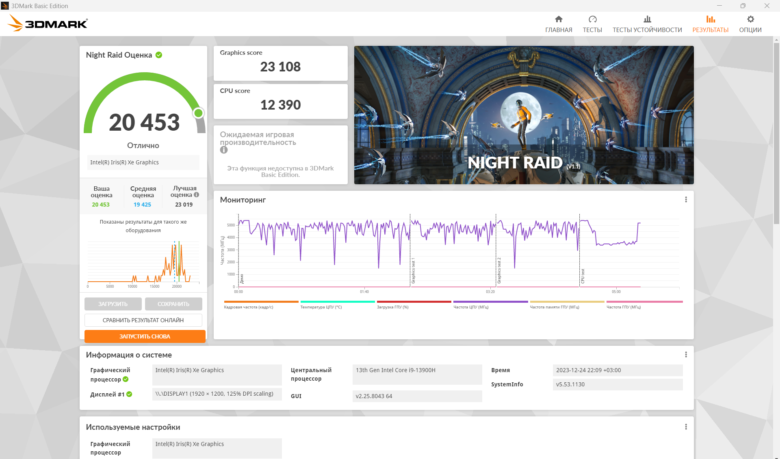The height and width of the screenshot is (459, 780).
Task: Toggle Кадровая частота legend line
Action: pos(261,302)
